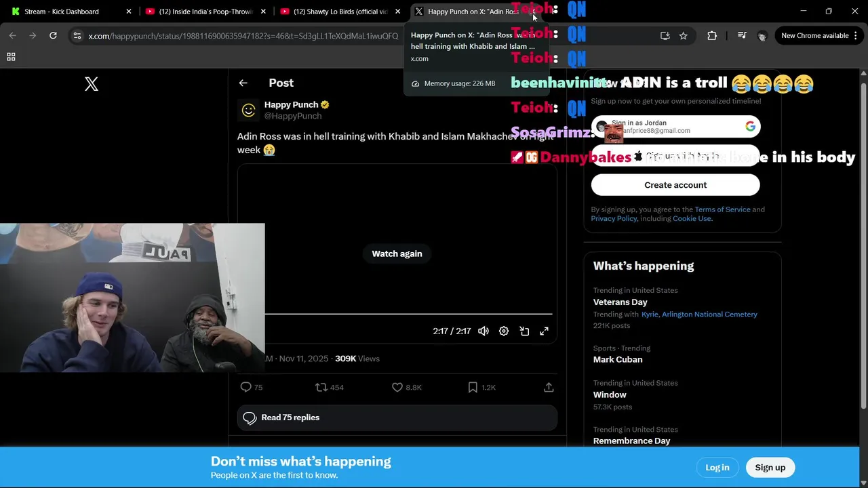Image resolution: width=868 pixels, height=488 pixels.
Task: Click the video progress bar
Action: (x=408, y=314)
